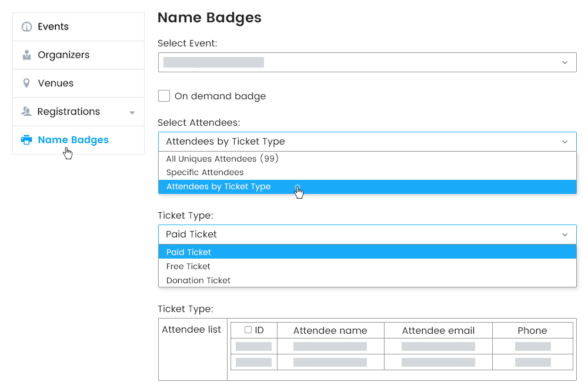Screen dimensions: 588x392
Task: Click the Select Attendees dropdown chevron
Action: [x=564, y=142]
